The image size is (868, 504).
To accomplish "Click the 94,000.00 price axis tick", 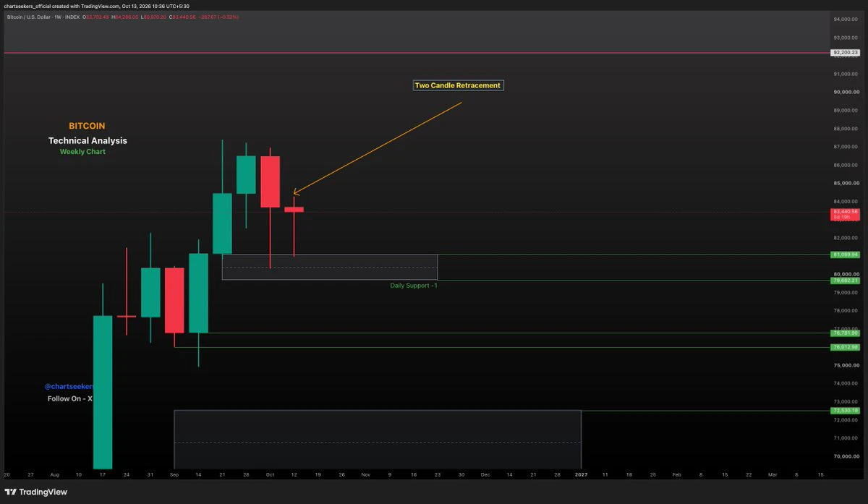I will point(845,20).
